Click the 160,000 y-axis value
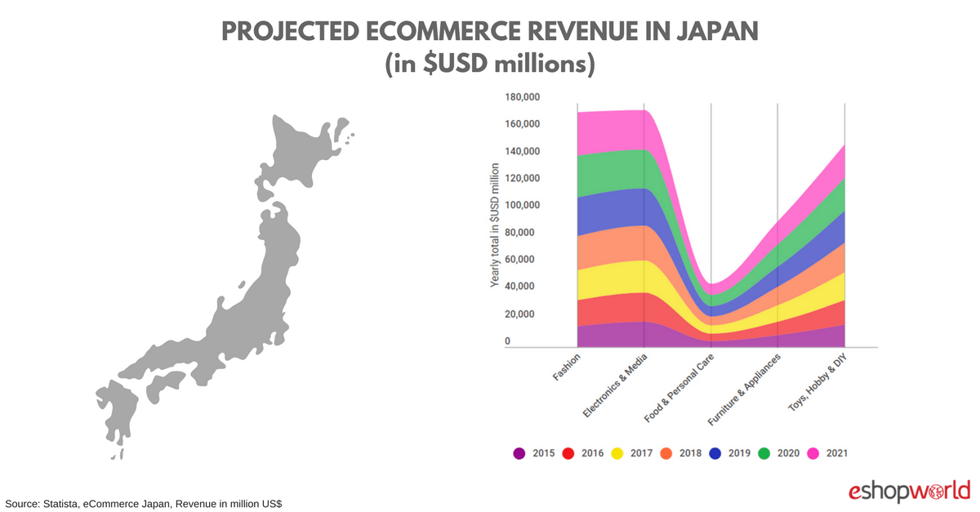 pos(521,124)
